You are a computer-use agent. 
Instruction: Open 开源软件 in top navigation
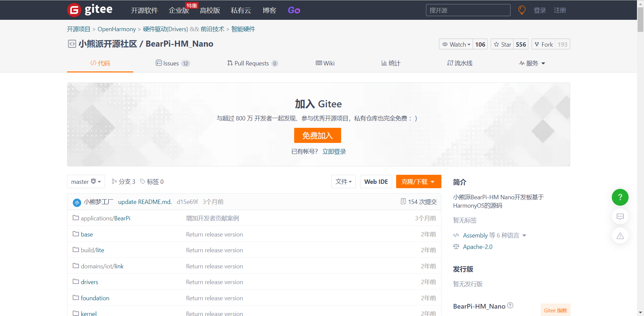144,10
